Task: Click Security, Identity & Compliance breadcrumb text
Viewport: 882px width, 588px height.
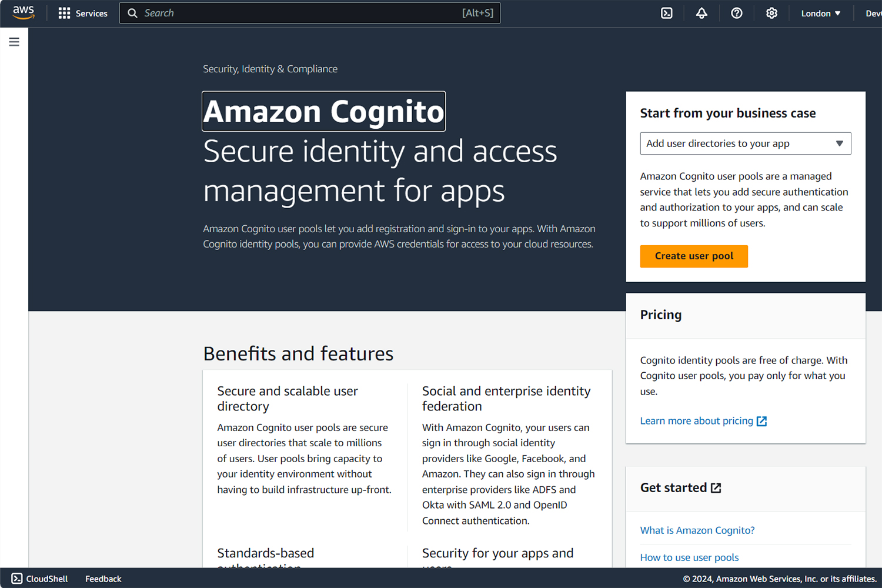Action: click(270, 69)
